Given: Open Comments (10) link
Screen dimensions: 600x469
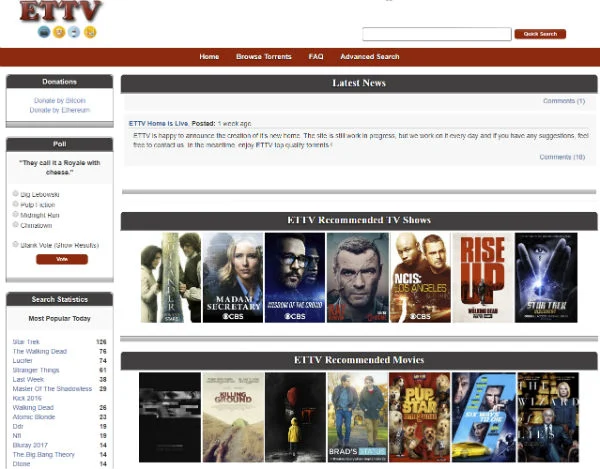Looking at the screenshot, I should click(x=562, y=157).
